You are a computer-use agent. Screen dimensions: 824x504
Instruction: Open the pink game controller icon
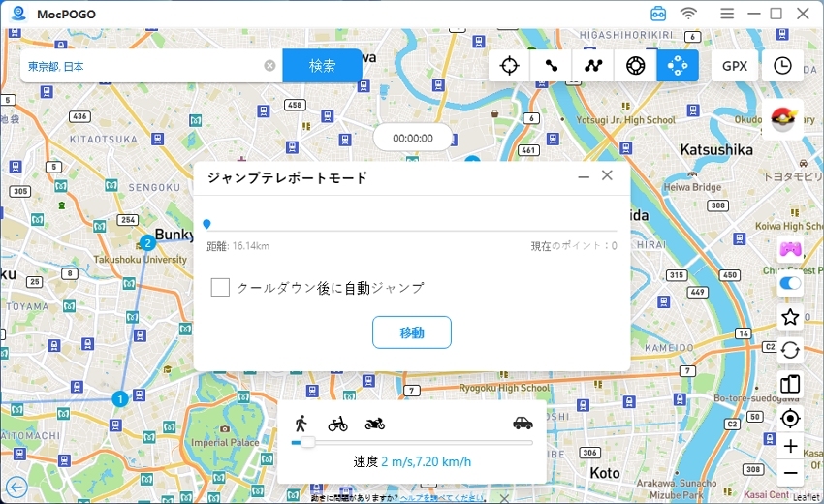pos(790,248)
